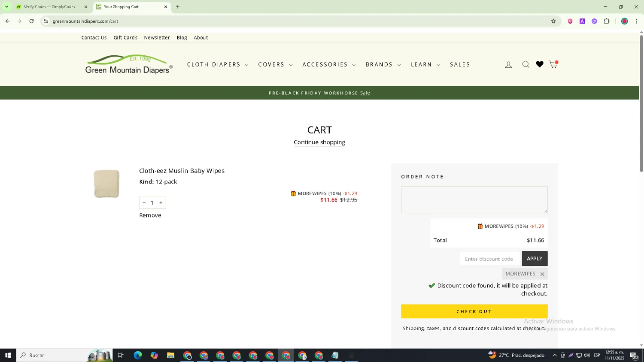Bookmark this page with the star icon
This screenshot has height=362, width=644.
click(x=553, y=21)
